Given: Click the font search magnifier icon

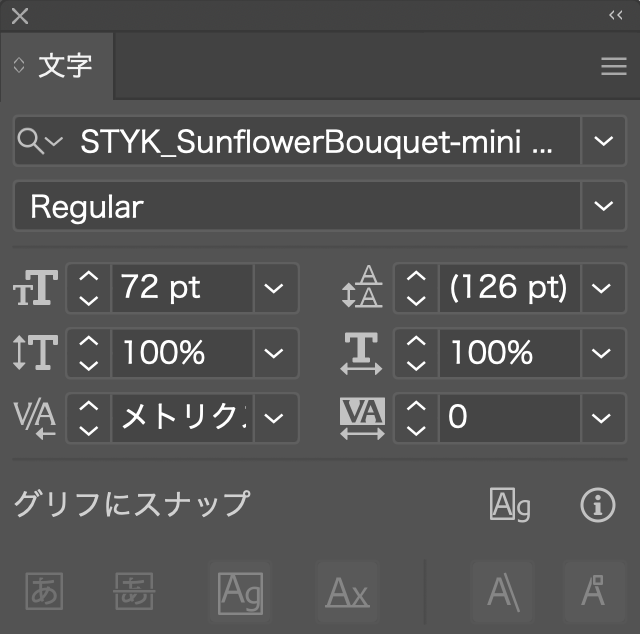Looking at the screenshot, I should point(31,141).
